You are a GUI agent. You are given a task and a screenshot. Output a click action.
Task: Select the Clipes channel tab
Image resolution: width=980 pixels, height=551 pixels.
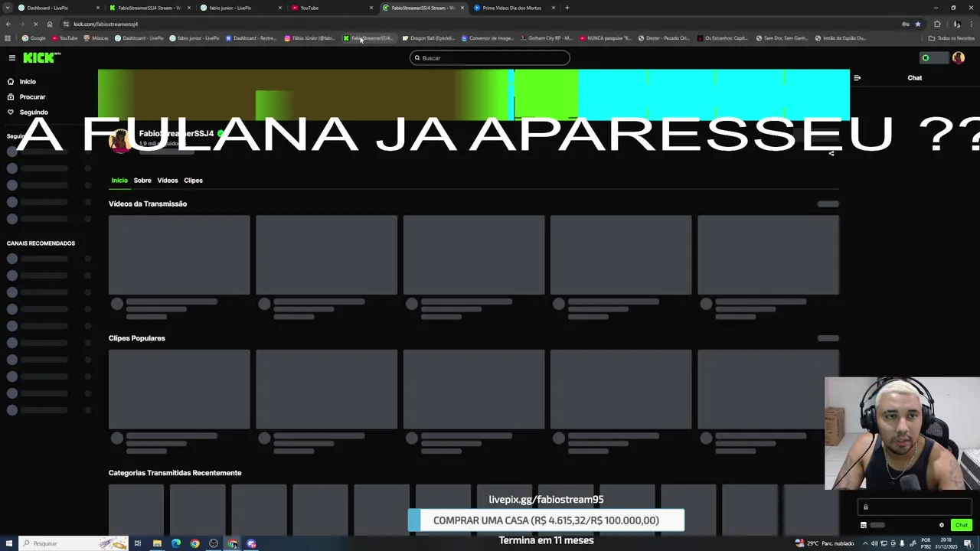193,181
